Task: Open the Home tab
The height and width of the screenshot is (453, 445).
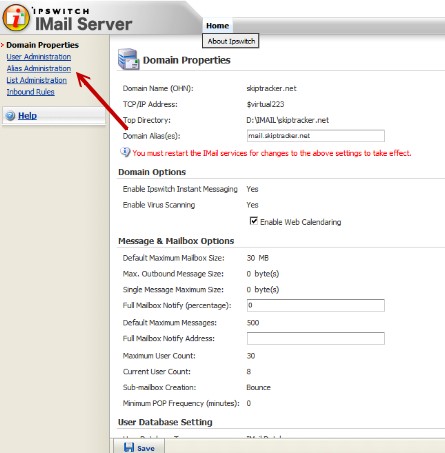Action: point(217,26)
